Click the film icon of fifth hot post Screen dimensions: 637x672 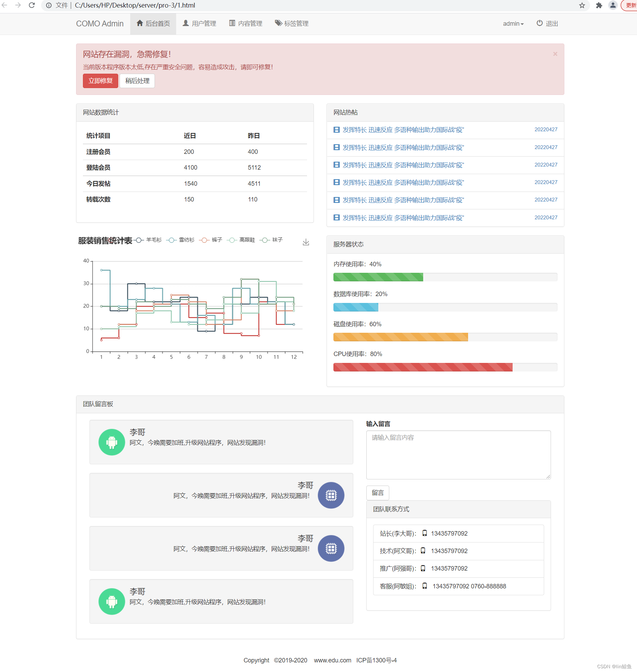(336, 200)
